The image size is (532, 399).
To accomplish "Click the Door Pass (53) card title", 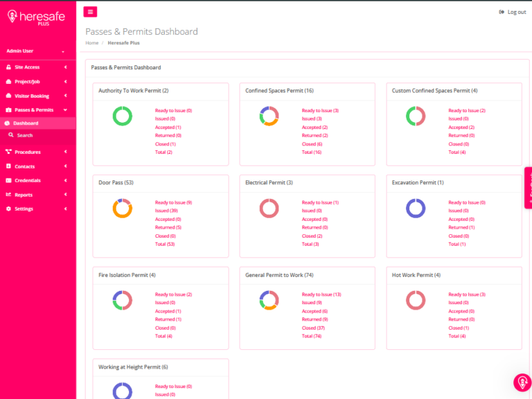I will [116, 183].
